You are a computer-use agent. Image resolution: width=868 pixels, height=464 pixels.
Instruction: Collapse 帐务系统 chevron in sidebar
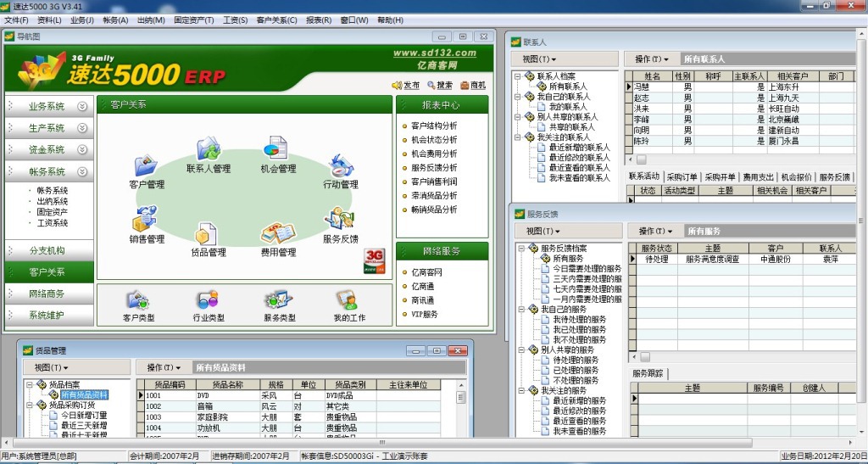82,171
